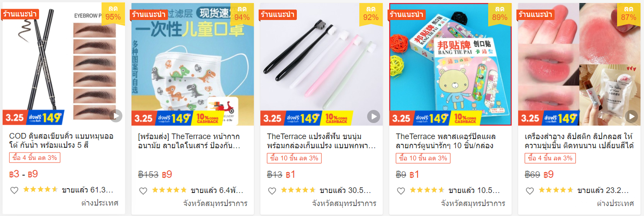Click the 'ซื้อ 4 ชิ้น ลด 3%' tag on the eyebrow pencil
The width and height of the screenshot is (644, 216).
tap(35, 158)
